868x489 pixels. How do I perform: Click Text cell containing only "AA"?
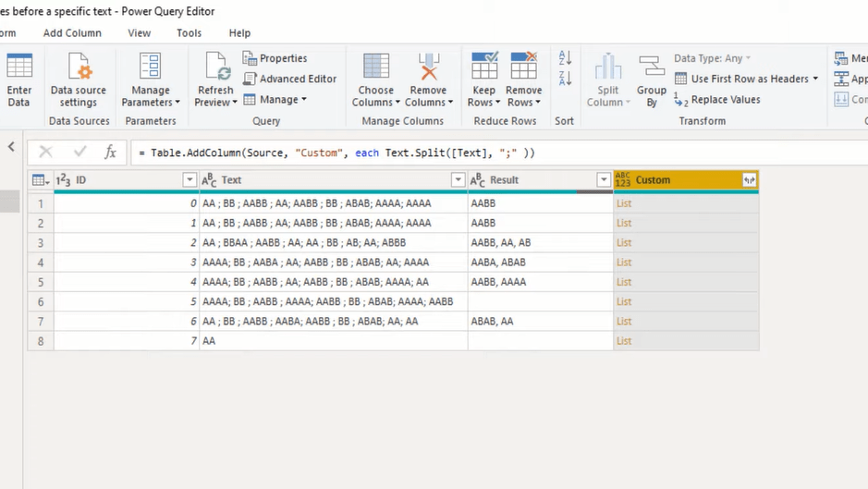pos(334,340)
